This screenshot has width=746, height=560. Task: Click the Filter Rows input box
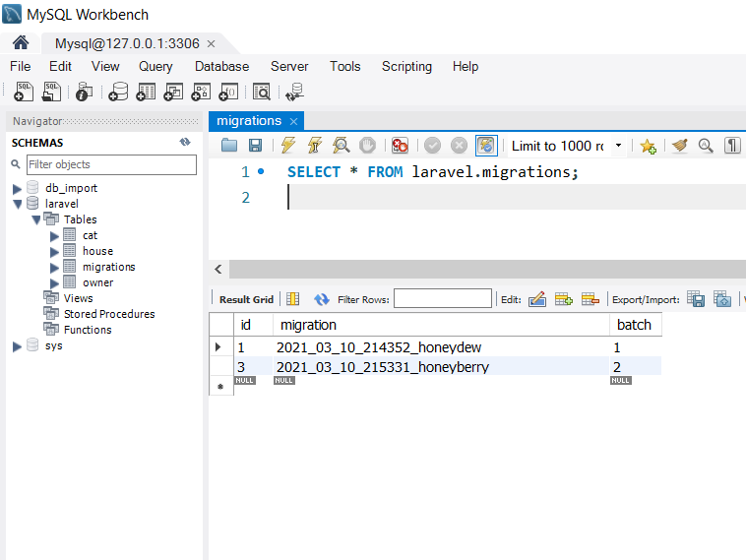coord(443,298)
